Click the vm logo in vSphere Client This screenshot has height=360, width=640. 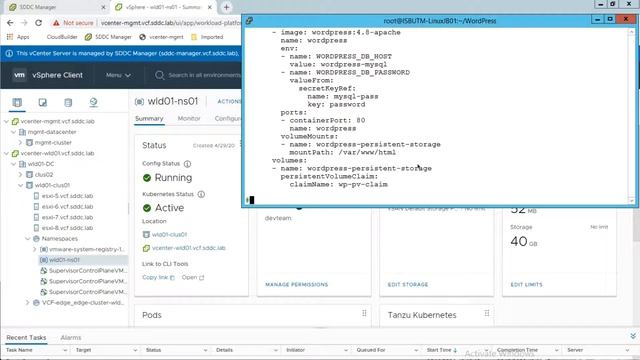(x=19, y=75)
